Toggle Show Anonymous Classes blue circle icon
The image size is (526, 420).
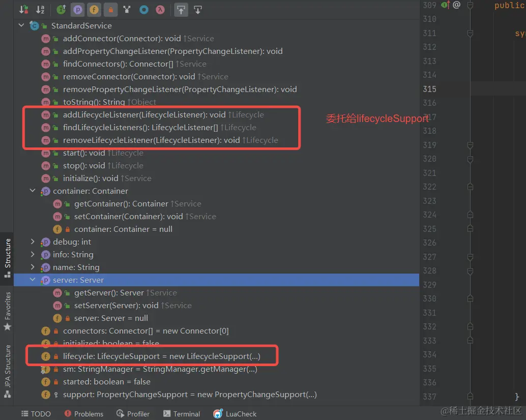(143, 10)
